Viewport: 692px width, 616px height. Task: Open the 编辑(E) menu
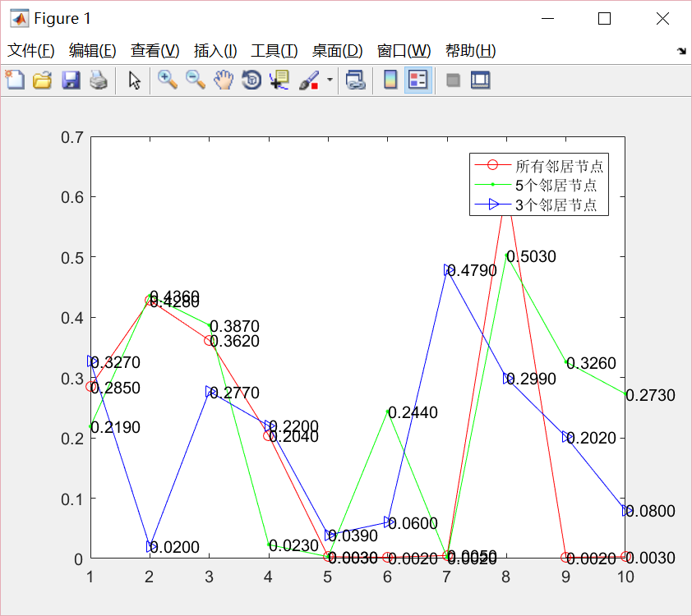(x=93, y=51)
